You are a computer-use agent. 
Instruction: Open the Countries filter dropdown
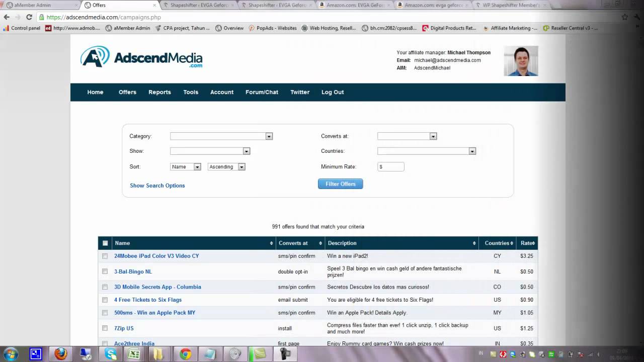pyautogui.click(x=426, y=151)
